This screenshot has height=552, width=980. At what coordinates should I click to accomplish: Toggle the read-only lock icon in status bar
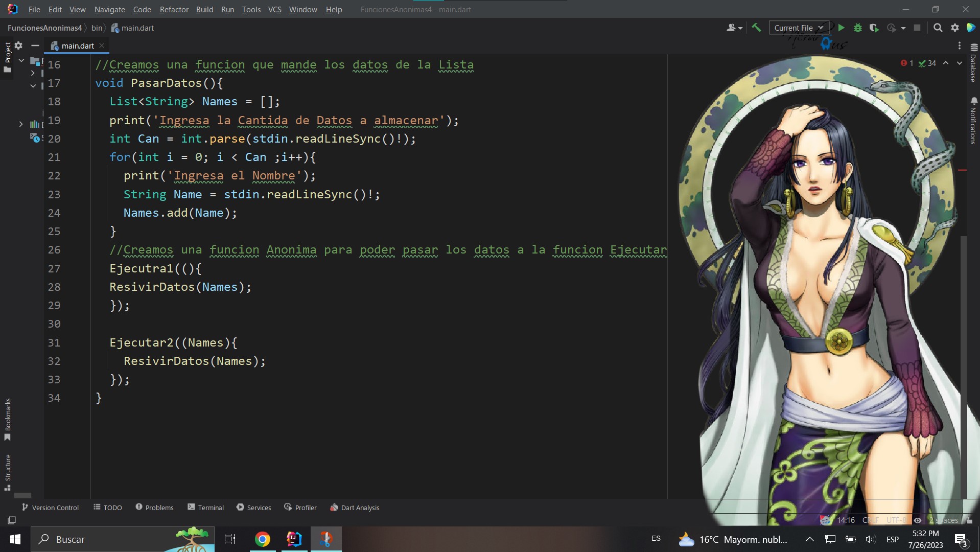click(x=969, y=520)
